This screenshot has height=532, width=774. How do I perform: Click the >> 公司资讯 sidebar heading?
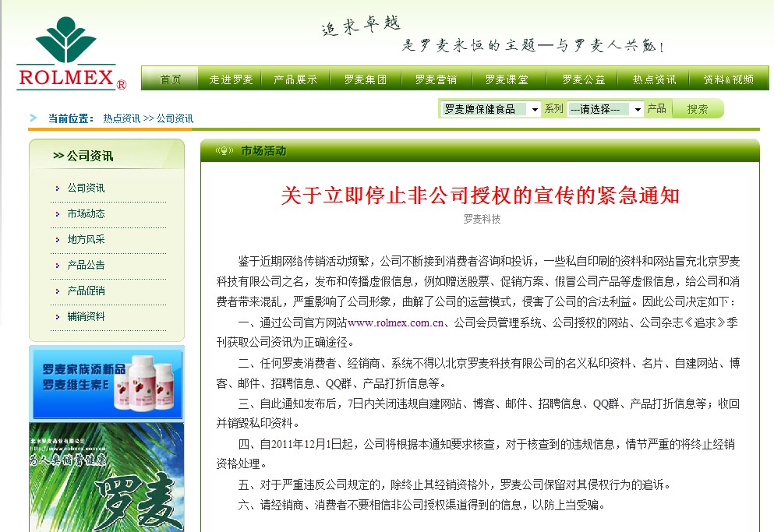coord(83,156)
